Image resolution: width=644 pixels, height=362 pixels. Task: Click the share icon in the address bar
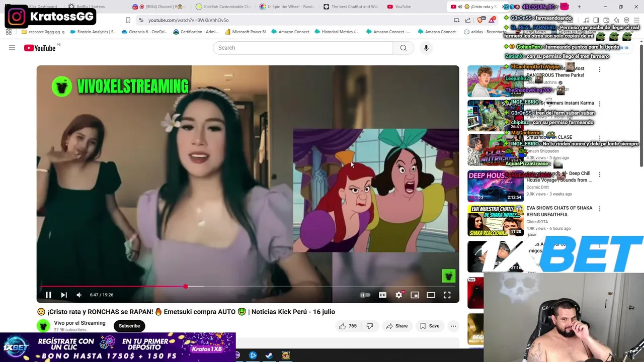click(468, 20)
